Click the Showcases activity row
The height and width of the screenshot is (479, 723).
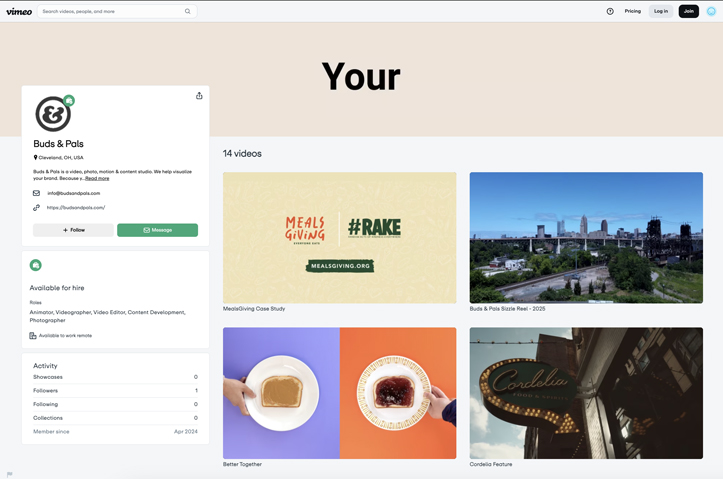coord(115,377)
